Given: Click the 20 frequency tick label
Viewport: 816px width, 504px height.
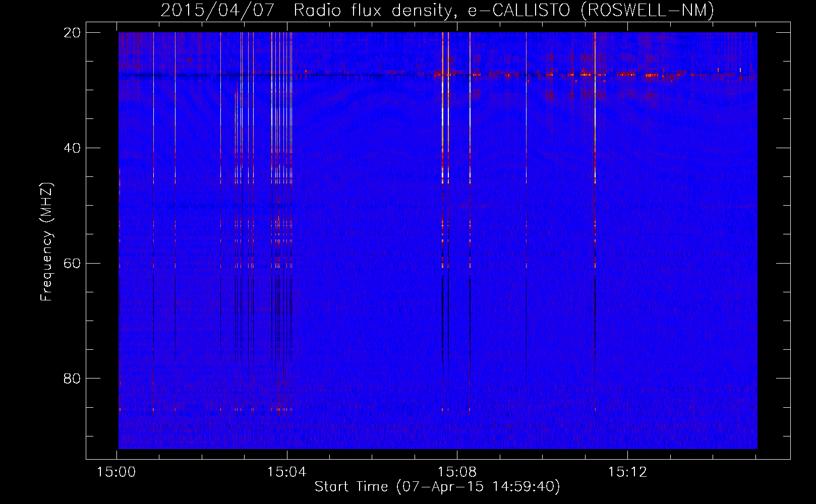Looking at the screenshot, I should coord(72,33).
